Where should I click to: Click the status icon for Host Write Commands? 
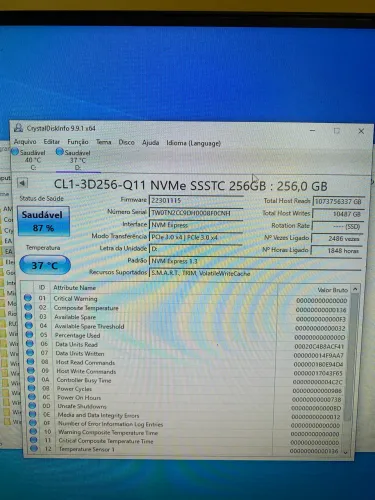tap(31, 370)
